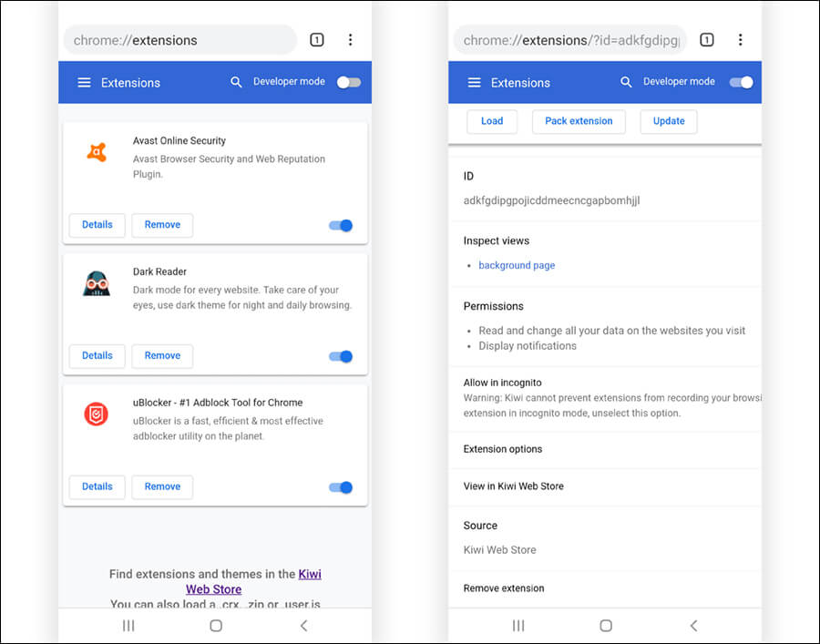
Task: Open View in Kiwi Web Store row
Action: coord(605,486)
